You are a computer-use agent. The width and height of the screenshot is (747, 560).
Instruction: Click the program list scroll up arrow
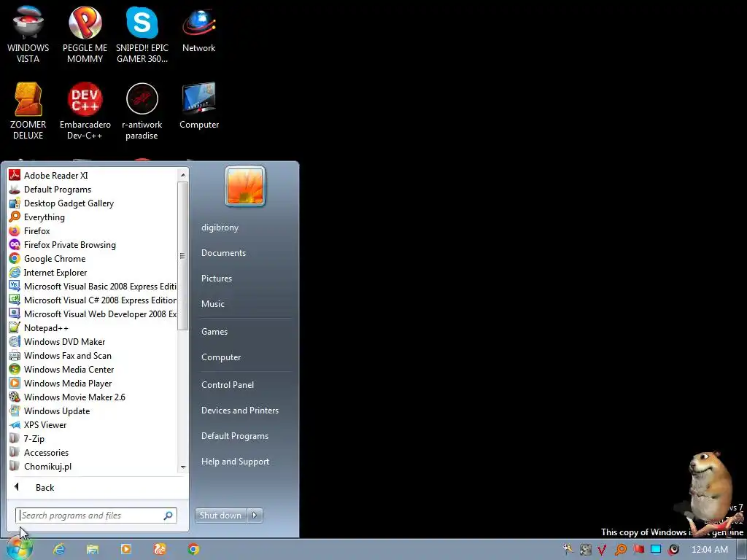point(182,175)
